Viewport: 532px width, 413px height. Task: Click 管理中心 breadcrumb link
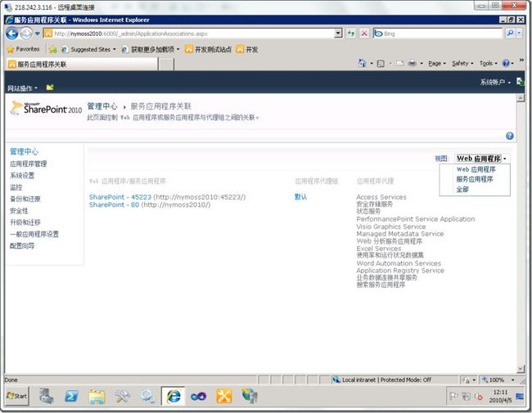102,106
